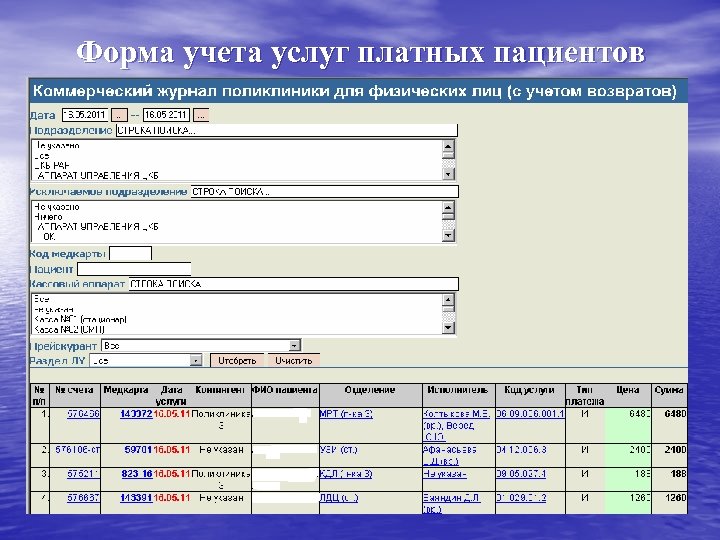This screenshot has width=720, height=540.
Task: Select Касса №1 (стационар) in cash register list
Action: 80,319
